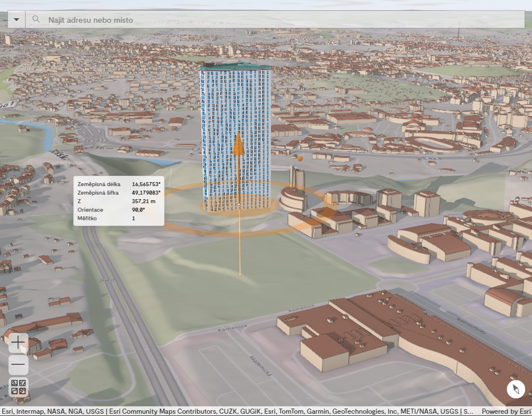Click the zoom in plus button

[x=18, y=342]
